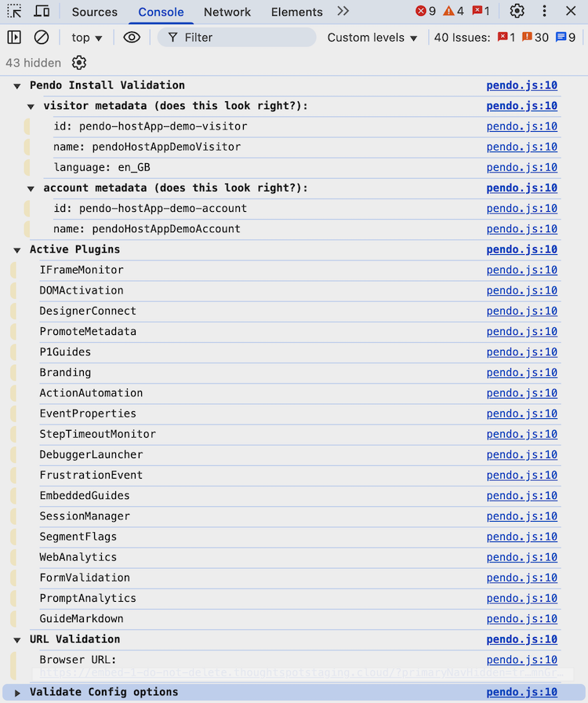
Task: Switch to the Elements tab
Action: coord(296,12)
